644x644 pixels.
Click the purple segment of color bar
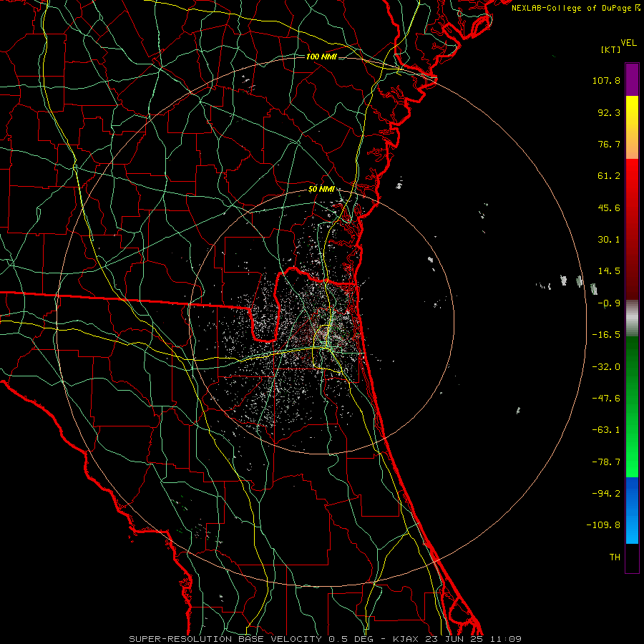(632, 79)
